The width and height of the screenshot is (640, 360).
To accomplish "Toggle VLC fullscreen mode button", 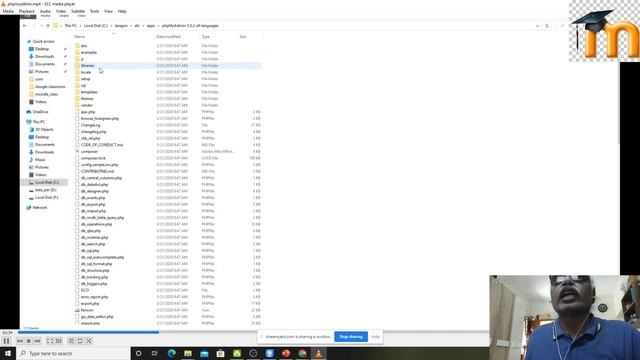I will click(x=49, y=341).
